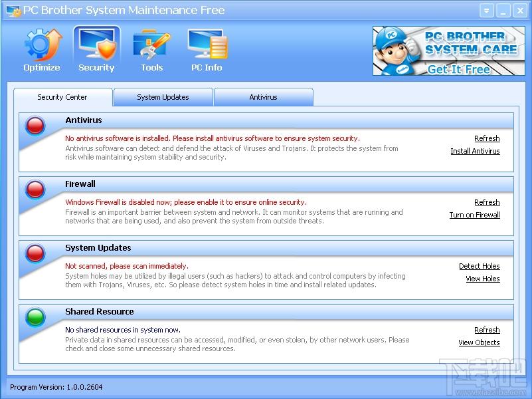Click the 'Not scanned, please scan immediately' warning

(x=127, y=266)
